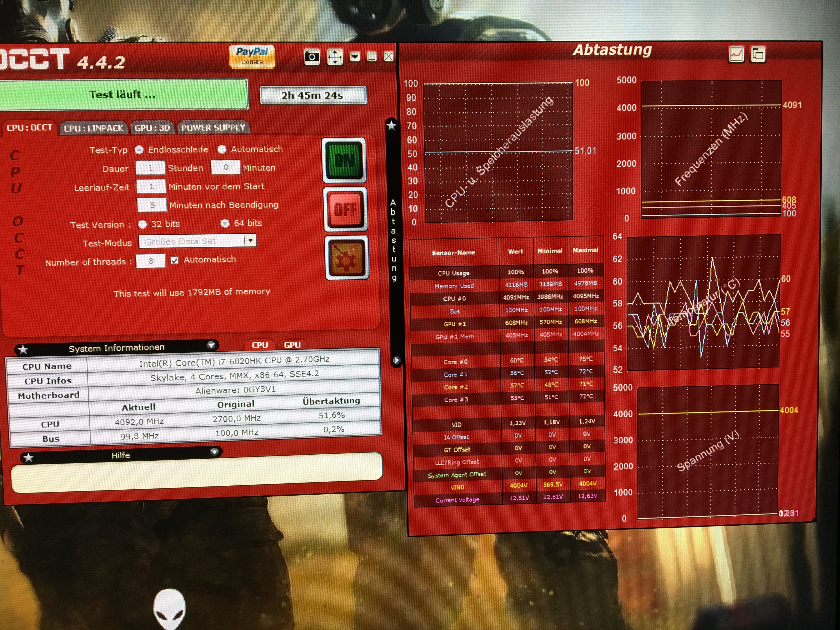Collapse the System Informationen panel arrow
Viewport: 840px width, 630px height.
211,345
